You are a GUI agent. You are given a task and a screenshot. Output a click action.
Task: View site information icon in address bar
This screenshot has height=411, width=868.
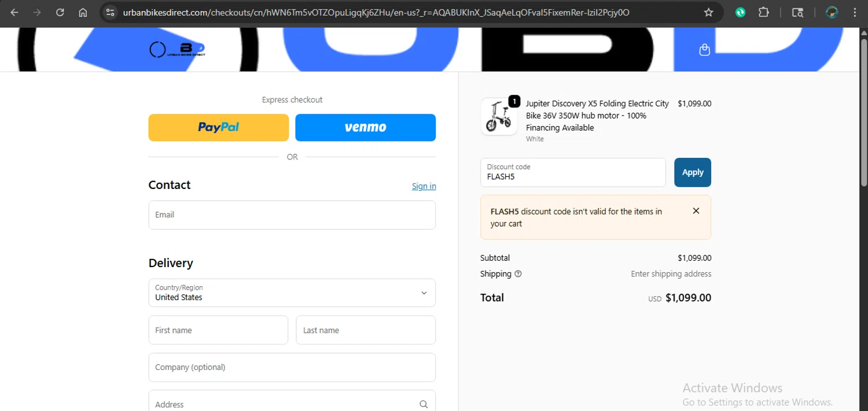pyautogui.click(x=111, y=12)
